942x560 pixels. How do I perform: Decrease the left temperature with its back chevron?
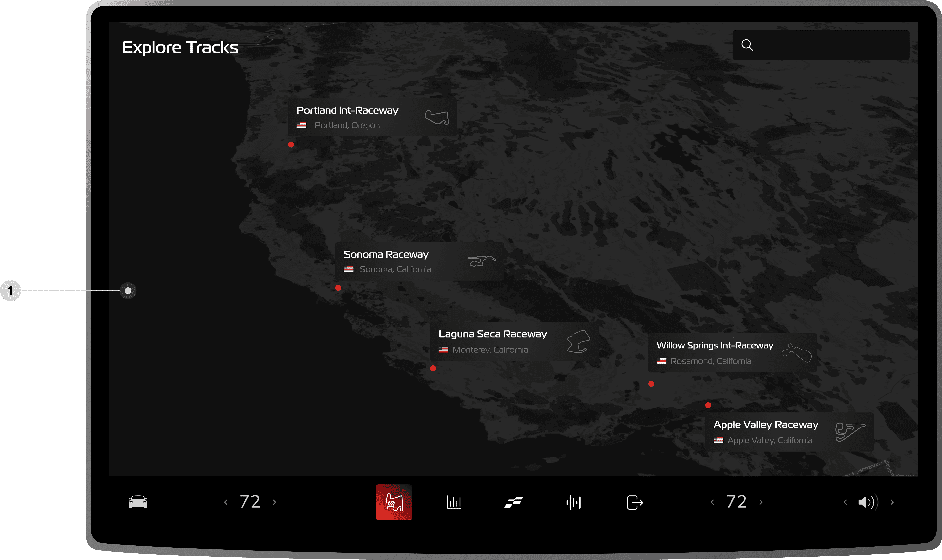(x=226, y=502)
